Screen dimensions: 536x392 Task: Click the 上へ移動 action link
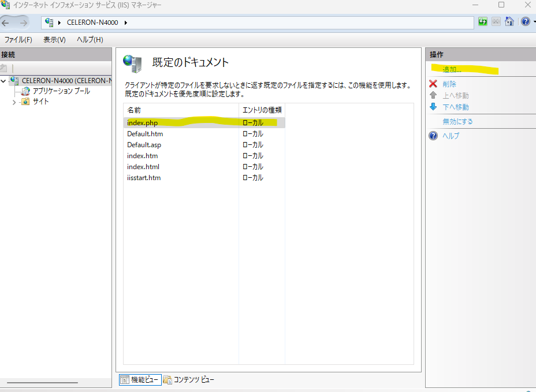pyautogui.click(x=456, y=95)
